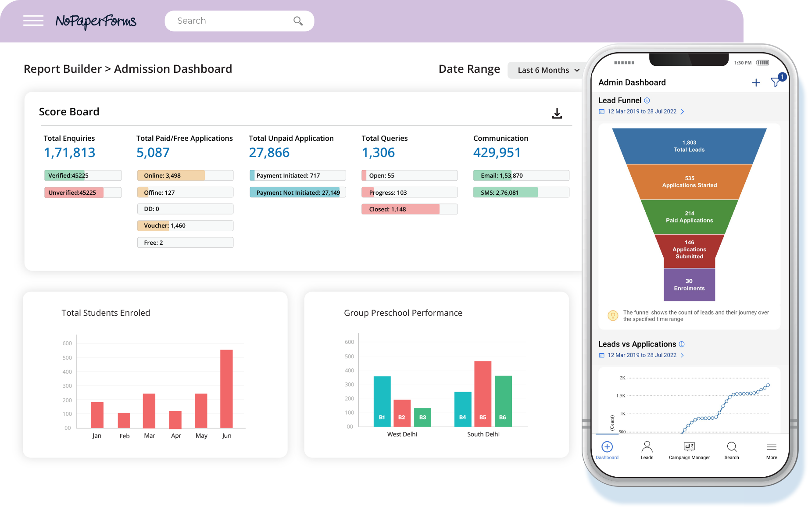Click the Lead Funnel info icon

pyautogui.click(x=647, y=100)
